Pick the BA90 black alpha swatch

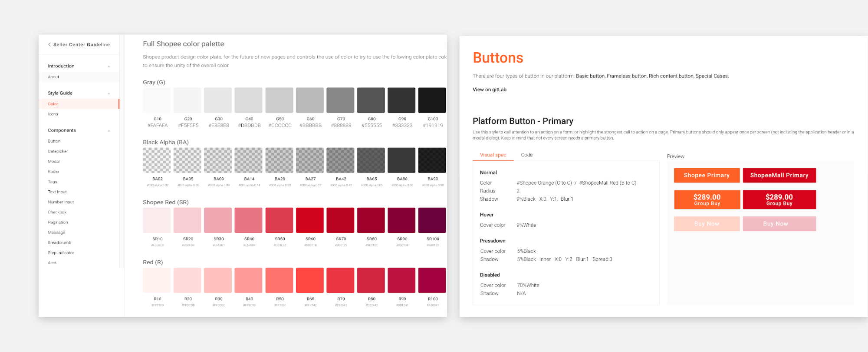click(x=432, y=160)
